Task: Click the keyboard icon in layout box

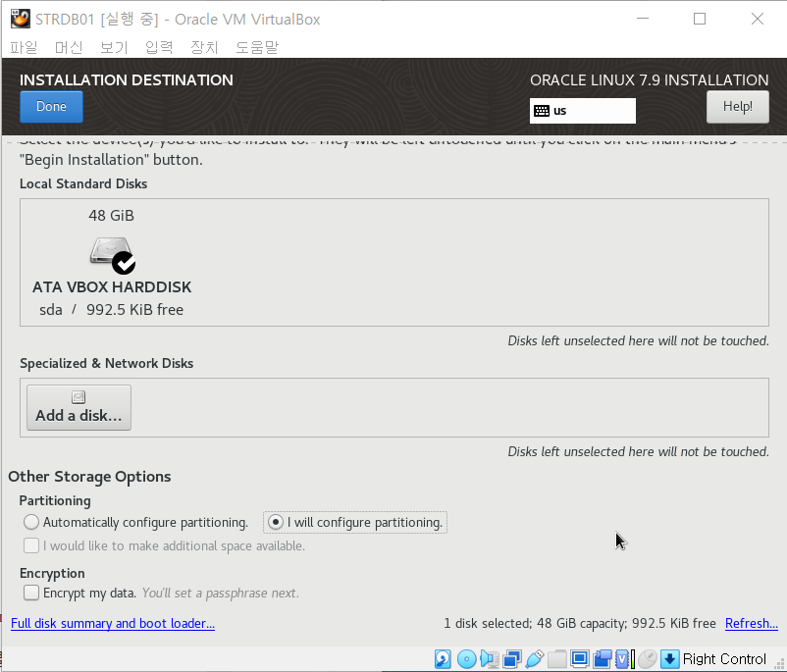Action: click(x=542, y=111)
